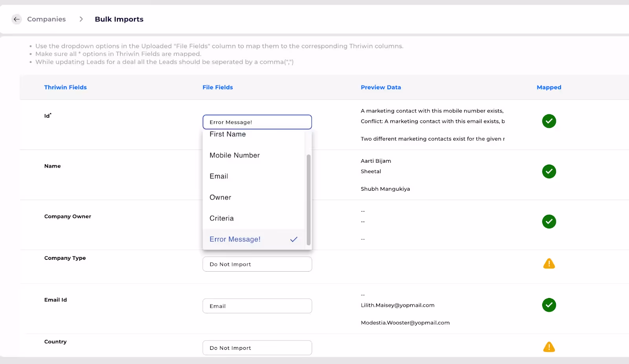Viewport: 629px width, 364px height.
Task: Click the File Fields column header
Action: click(x=218, y=87)
